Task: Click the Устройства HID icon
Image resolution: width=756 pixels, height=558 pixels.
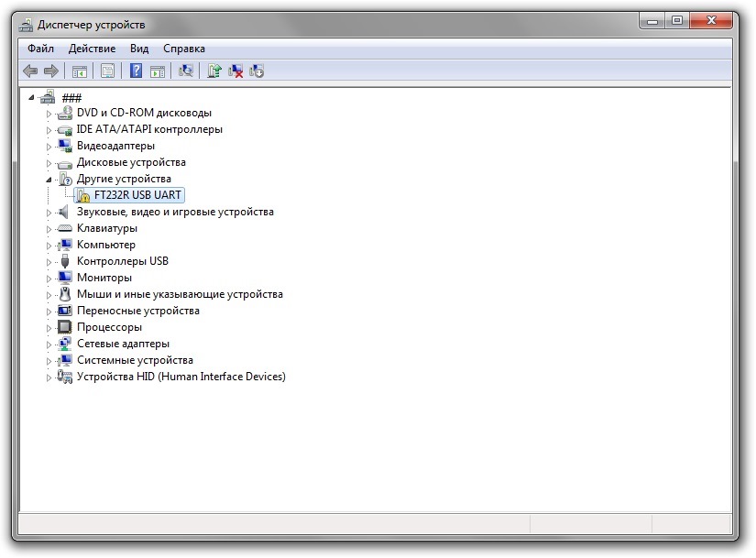Action: pos(65,377)
